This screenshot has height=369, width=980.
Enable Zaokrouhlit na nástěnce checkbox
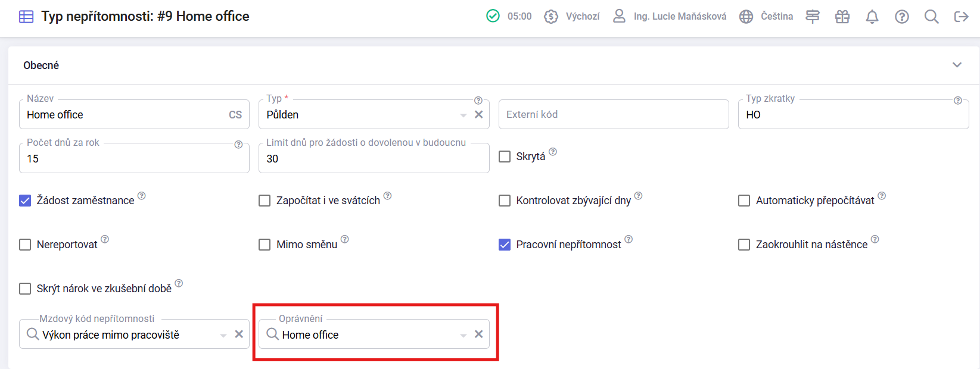pos(744,245)
